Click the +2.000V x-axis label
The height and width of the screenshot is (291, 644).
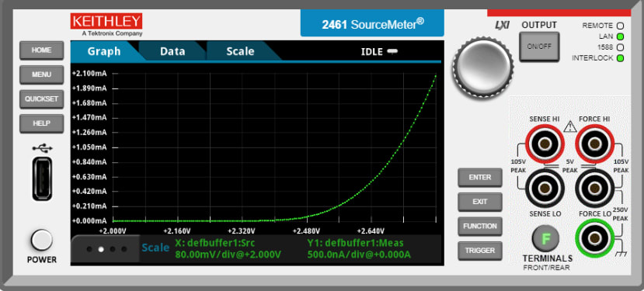click(x=113, y=230)
